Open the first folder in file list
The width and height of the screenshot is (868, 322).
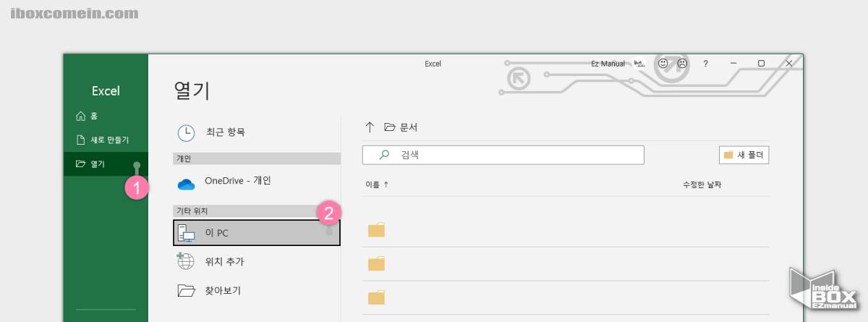tap(376, 231)
